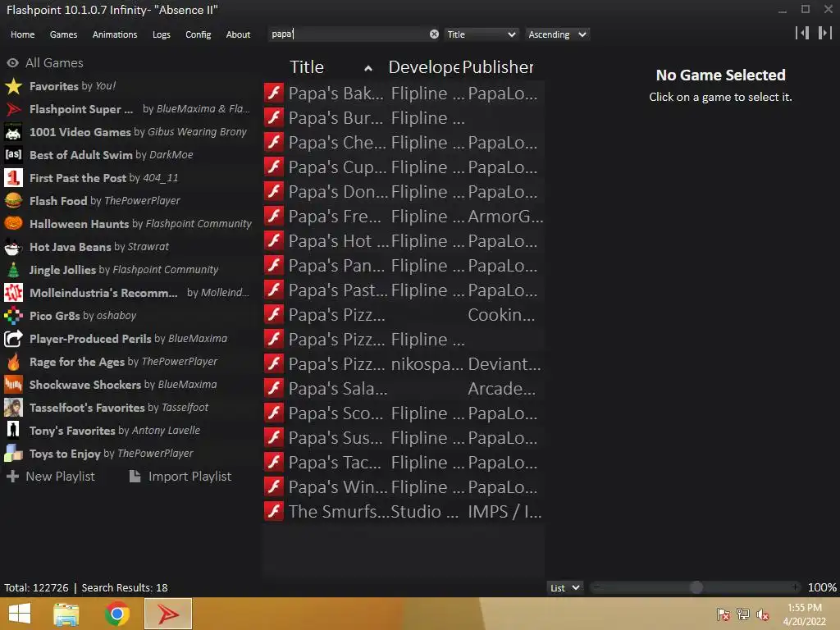Toggle sort arrow on Title column
This screenshot has width=840, height=630.
tap(368, 68)
